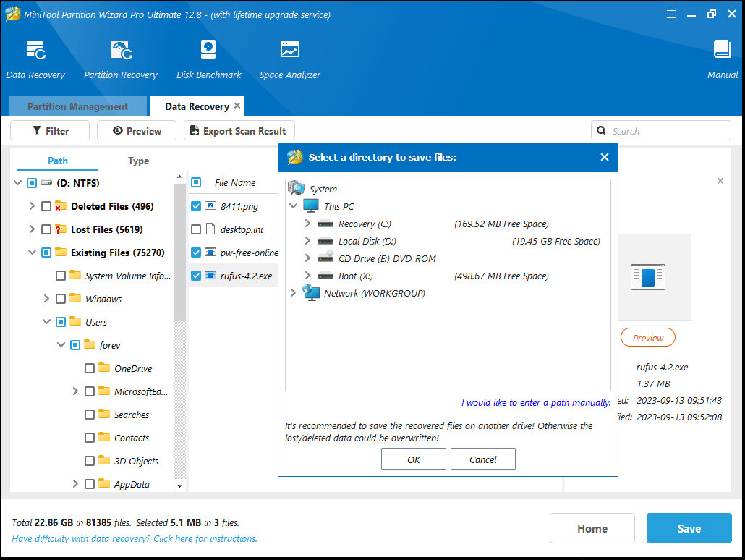Screen dimensions: 745x560
Task: Click the Filter button
Action: (x=50, y=130)
